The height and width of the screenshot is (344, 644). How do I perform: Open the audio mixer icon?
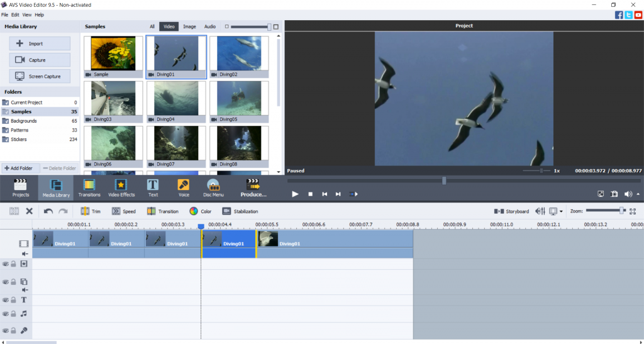pyautogui.click(x=540, y=211)
